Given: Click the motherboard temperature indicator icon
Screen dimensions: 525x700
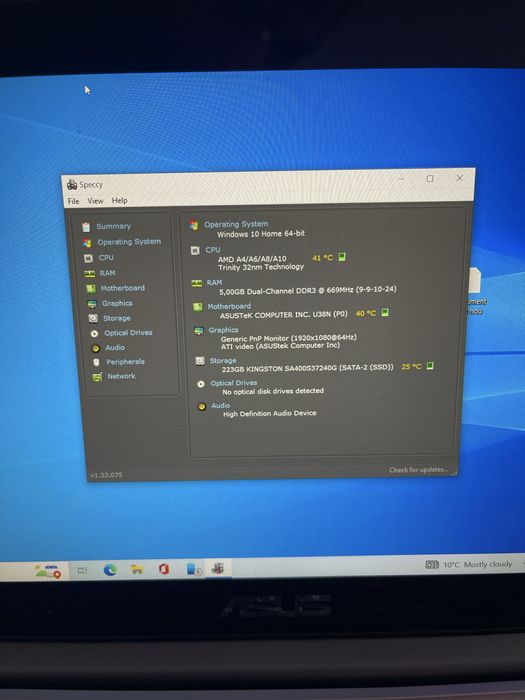Looking at the screenshot, I should [x=385, y=312].
